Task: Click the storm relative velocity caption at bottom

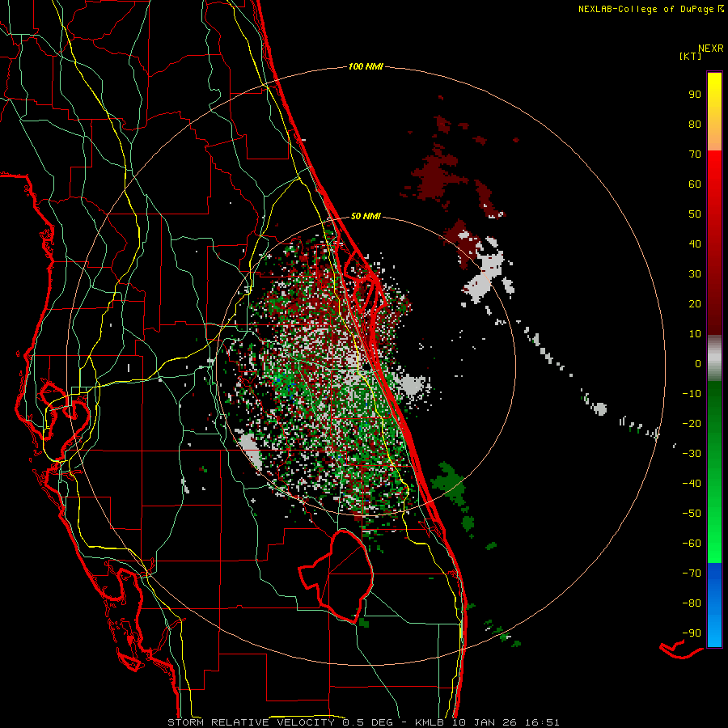Action: click(x=363, y=722)
